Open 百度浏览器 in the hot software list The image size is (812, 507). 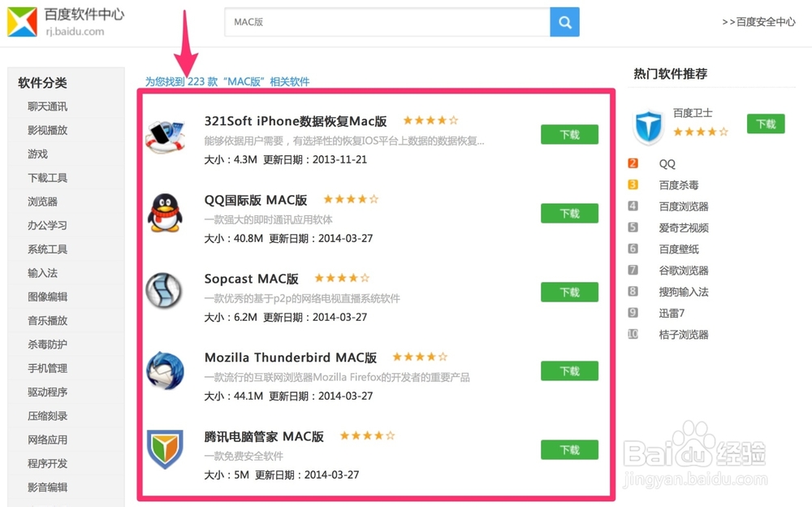pyautogui.click(x=684, y=206)
